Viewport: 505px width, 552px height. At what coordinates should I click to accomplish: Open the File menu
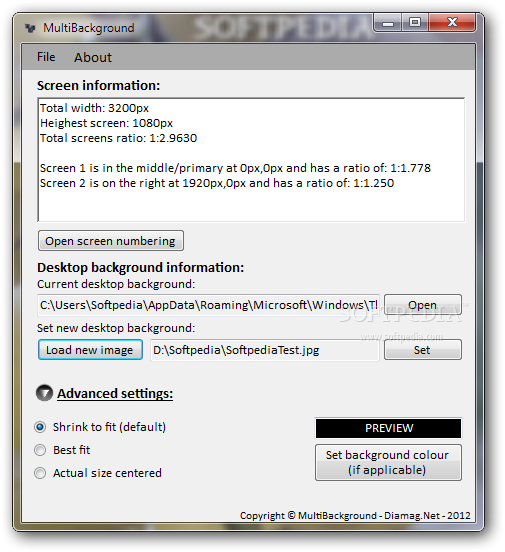coord(46,57)
